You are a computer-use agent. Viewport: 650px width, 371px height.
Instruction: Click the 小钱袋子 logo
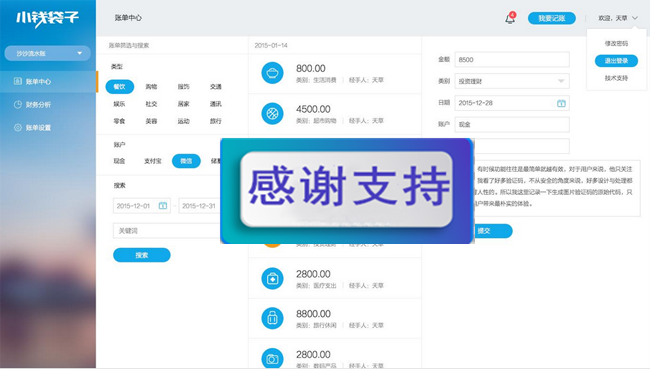click(47, 18)
